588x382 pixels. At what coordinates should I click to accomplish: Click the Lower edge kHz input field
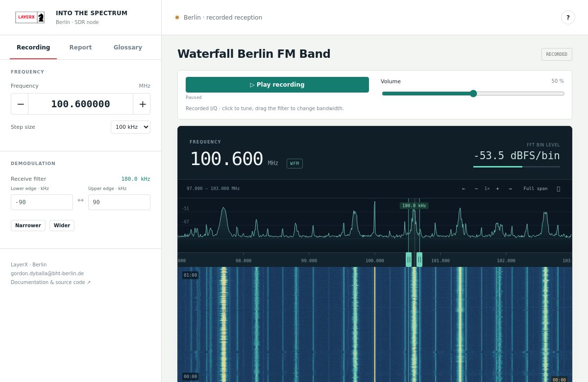coord(42,202)
